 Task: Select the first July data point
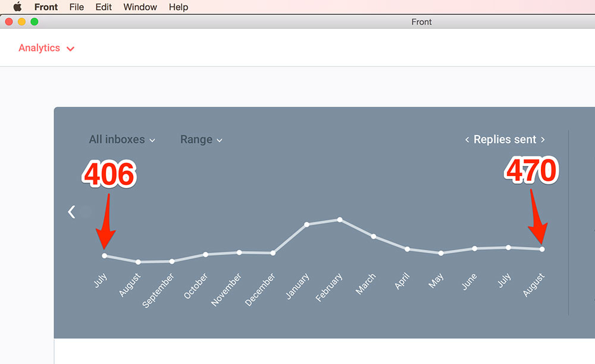(x=105, y=256)
